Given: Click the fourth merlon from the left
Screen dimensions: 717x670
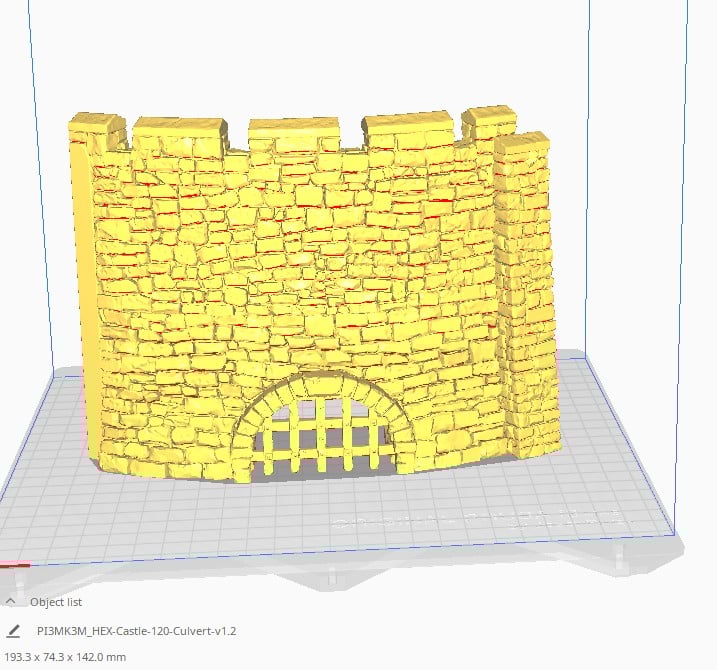Looking at the screenshot, I should (407, 128).
